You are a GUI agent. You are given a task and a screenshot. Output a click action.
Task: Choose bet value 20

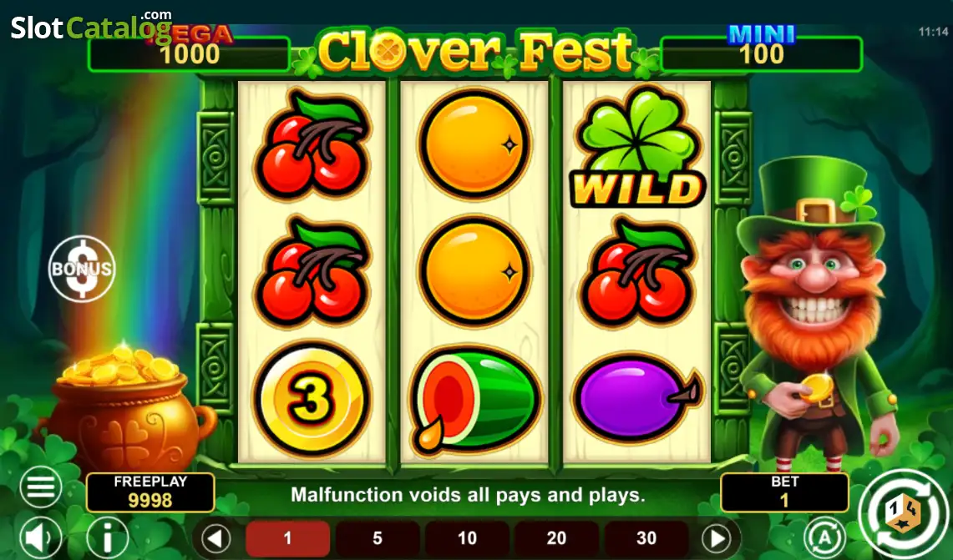point(557,538)
